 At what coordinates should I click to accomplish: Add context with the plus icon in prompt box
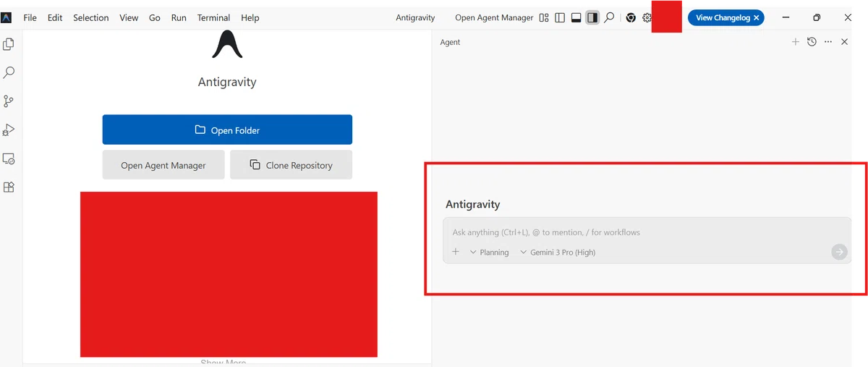(x=456, y=252)
